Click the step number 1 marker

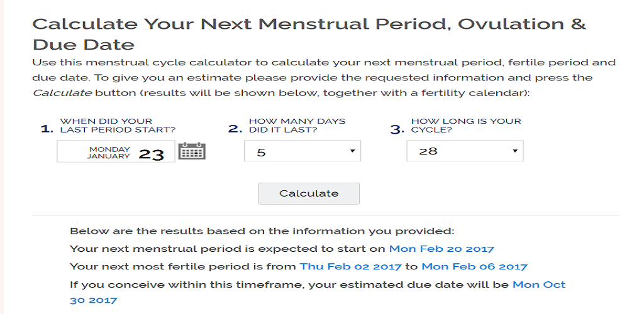pos(47,129)
